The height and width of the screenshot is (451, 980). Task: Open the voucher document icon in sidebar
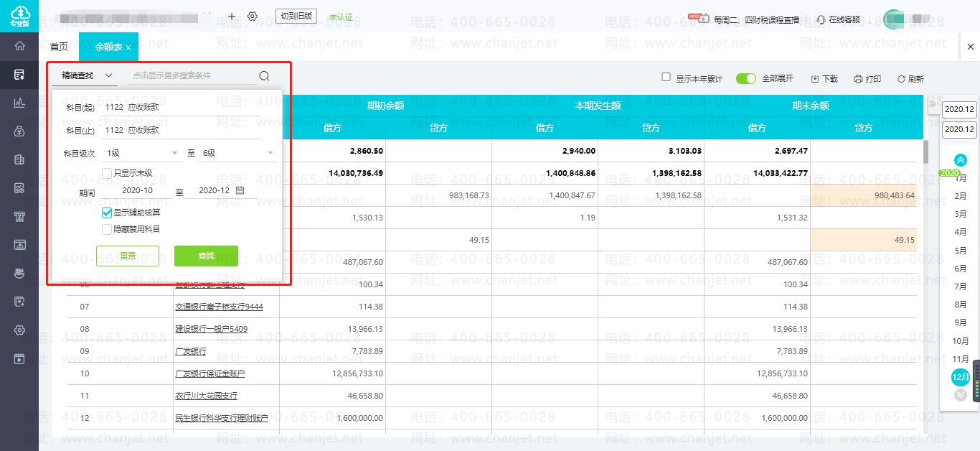point(19,74)
